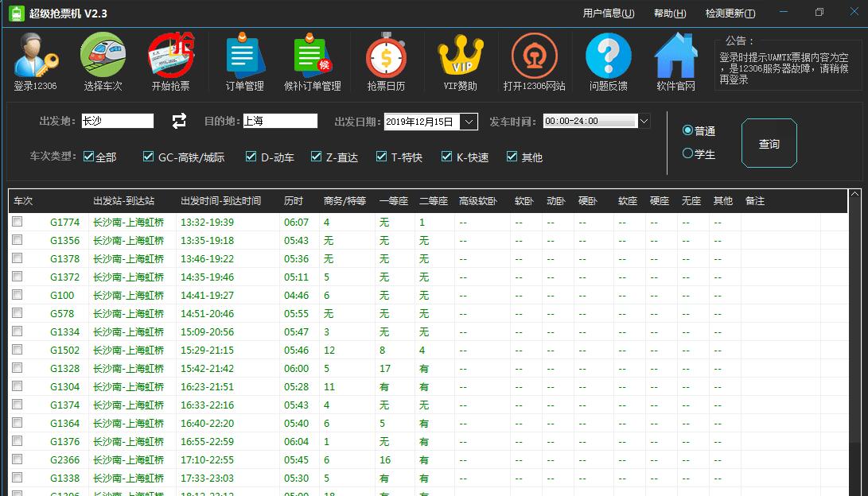Select train number G1378

tap(64, 259)
